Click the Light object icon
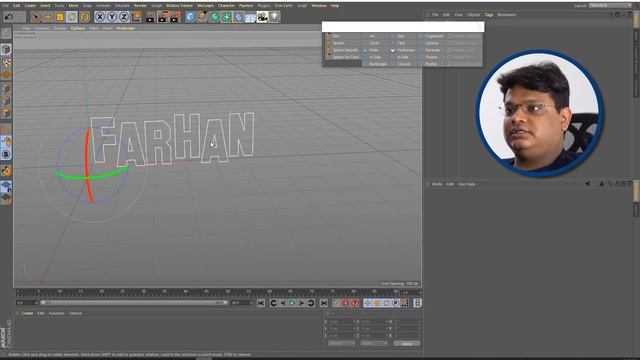This screenshot has width=640, height=360. click(274, 17)
